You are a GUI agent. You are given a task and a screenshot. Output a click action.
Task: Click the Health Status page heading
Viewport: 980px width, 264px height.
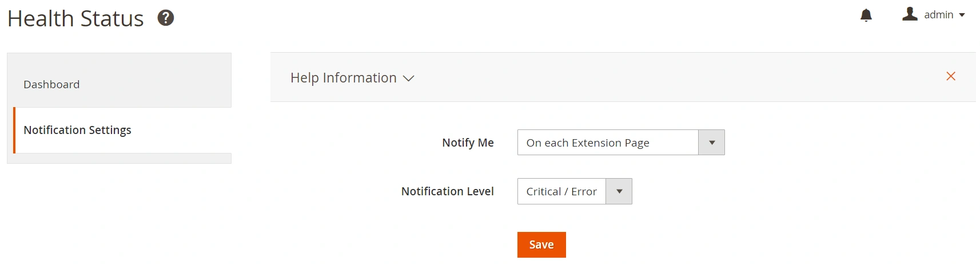coord(75,18)
